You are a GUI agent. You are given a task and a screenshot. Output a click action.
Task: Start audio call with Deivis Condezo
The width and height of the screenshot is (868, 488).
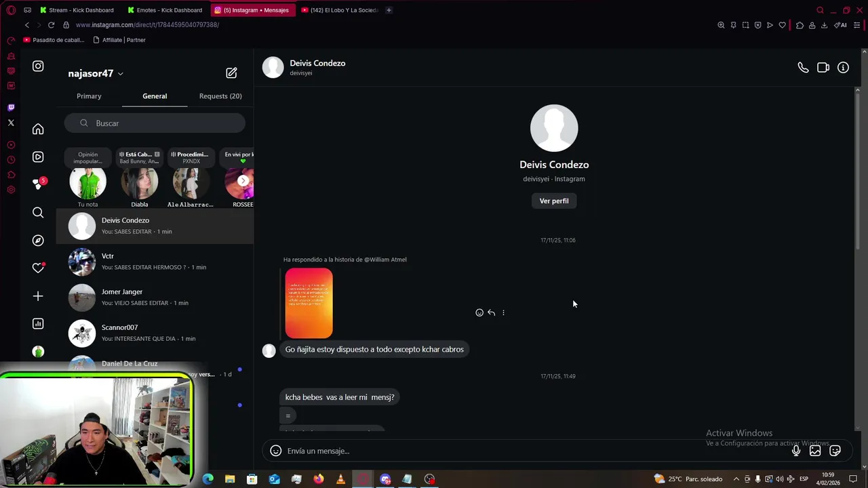point(803,68)
